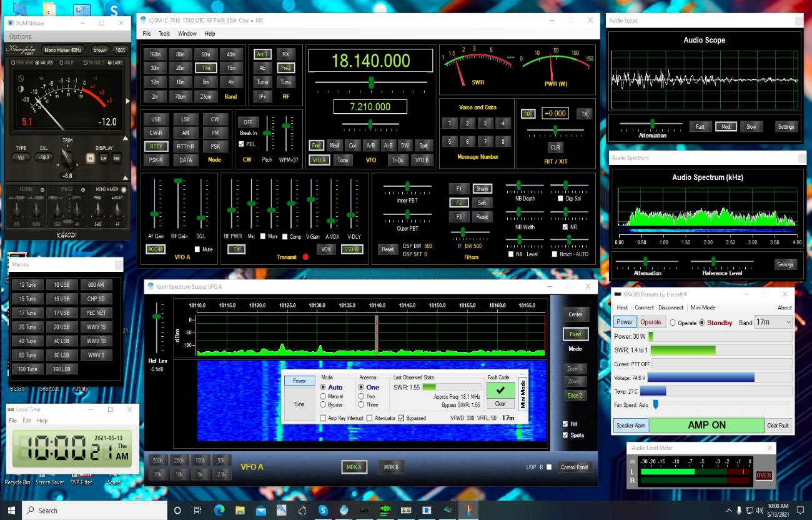
Task: Switch mode to USB
Action: click(156, 119)
